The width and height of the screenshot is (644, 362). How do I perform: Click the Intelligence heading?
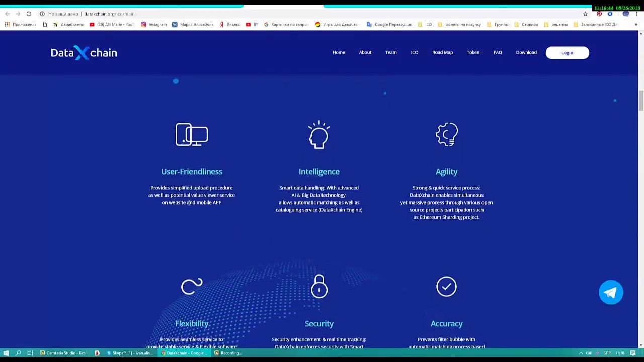pyautogui.click(x=319, y=171)
